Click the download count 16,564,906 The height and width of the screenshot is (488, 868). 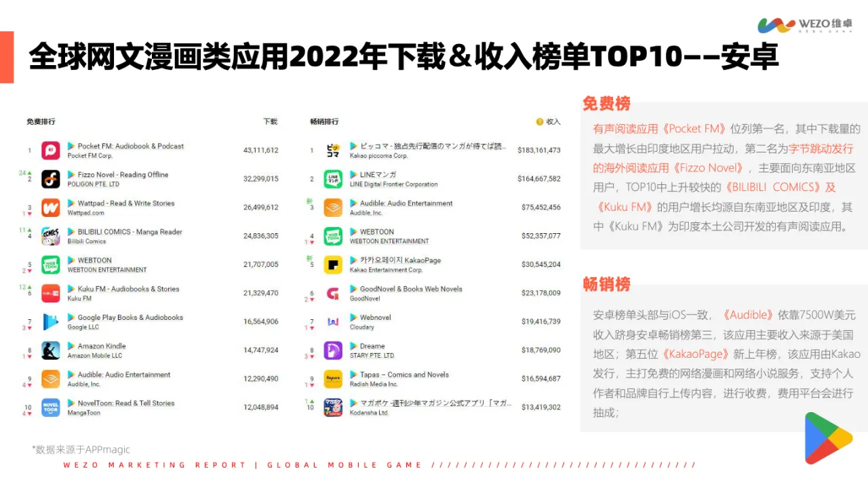(x=261, y=322)
